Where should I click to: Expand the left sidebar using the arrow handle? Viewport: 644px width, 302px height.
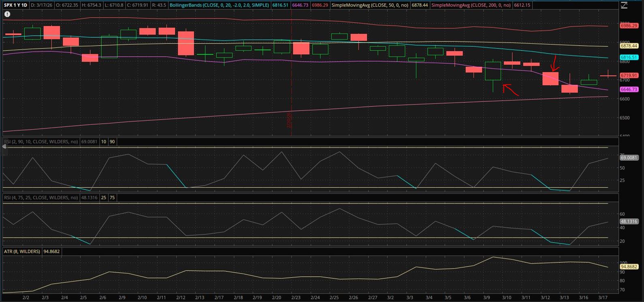pos(4,146)
